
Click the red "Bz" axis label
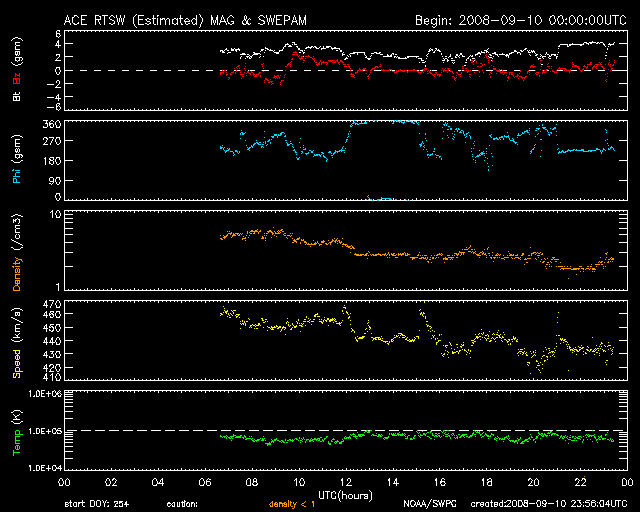[x=17, y=78]
